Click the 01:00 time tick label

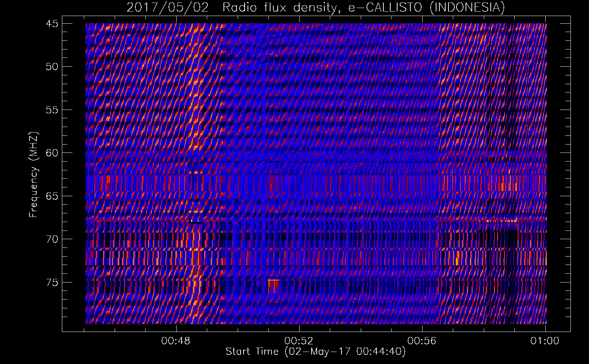click(x=545, y=341)
